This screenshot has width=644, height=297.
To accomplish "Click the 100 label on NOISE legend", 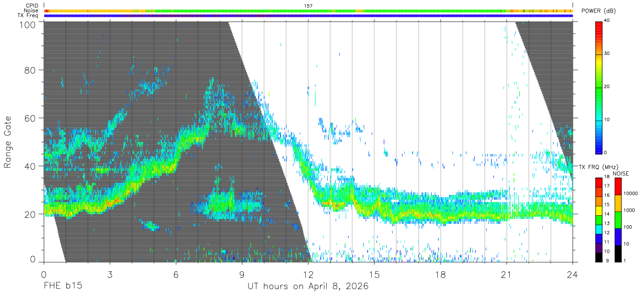I will pos(627,227).
